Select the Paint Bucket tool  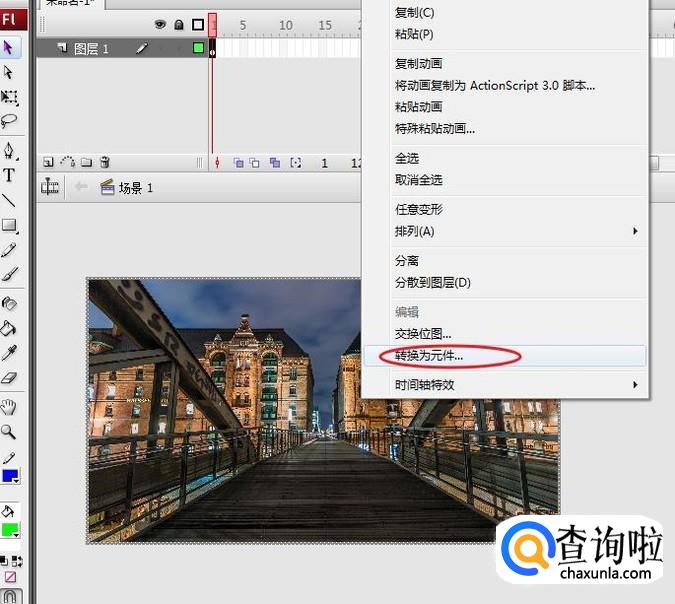coord(8,328)
